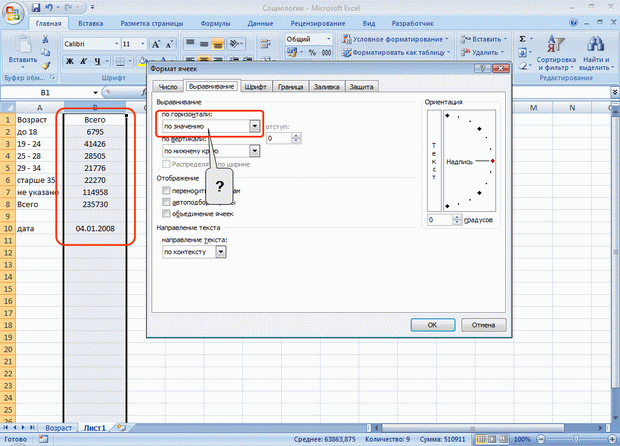Click zoom slider in status bar
Screen dimensions: 620x446
tap(576, 439)
